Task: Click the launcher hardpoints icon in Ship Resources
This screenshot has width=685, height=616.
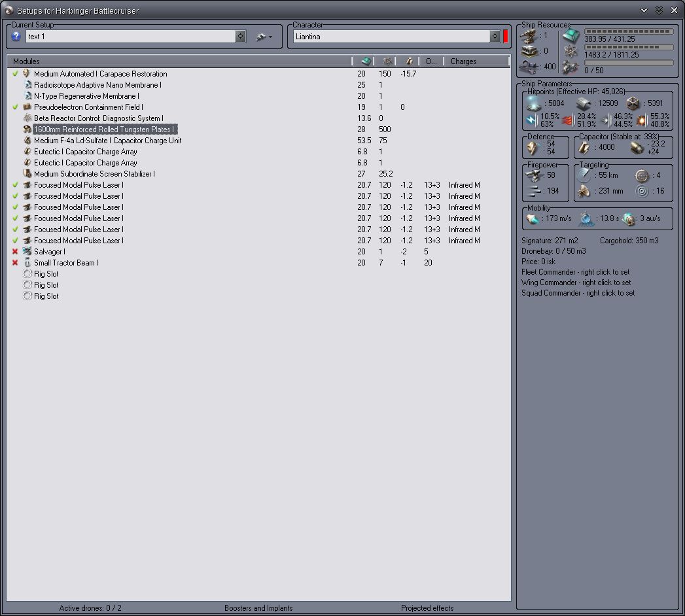Action: click(x=529, y=52)
